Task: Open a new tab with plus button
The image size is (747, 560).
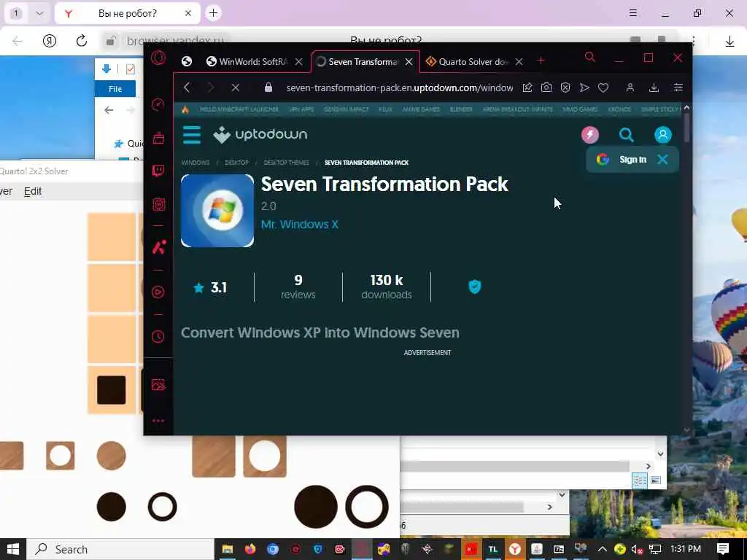Action: pos(541,61)
